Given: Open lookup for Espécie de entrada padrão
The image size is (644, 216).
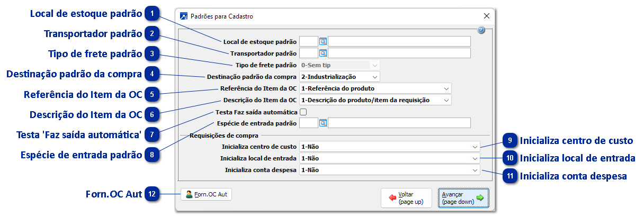Looking at the screenshot, I should click(323, 123).
